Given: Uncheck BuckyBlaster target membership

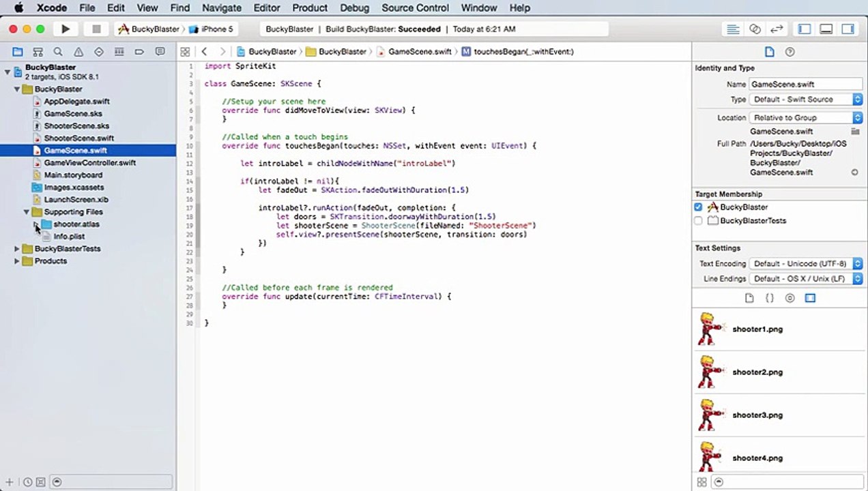Looking at the screenshot, I should tap(698, 207).
